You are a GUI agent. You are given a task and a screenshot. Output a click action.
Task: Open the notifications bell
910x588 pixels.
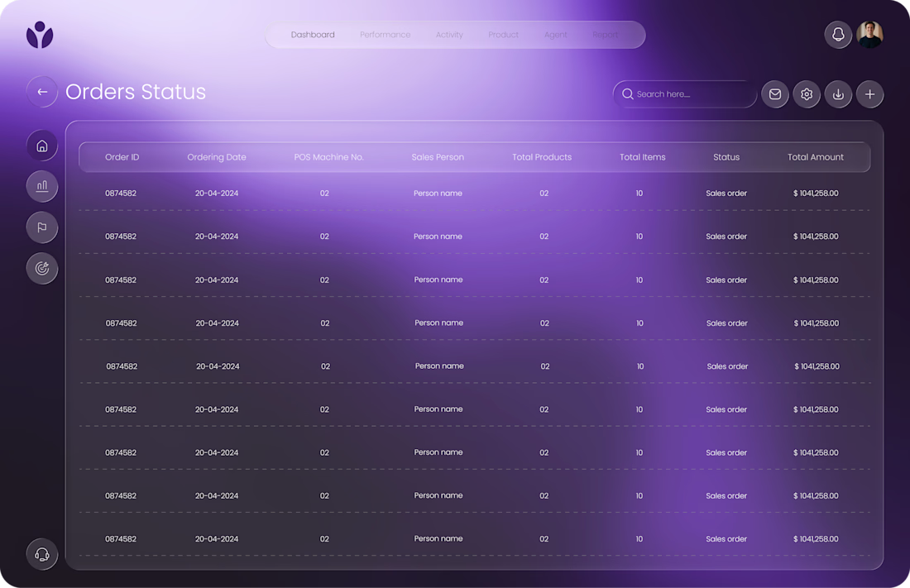837,35
